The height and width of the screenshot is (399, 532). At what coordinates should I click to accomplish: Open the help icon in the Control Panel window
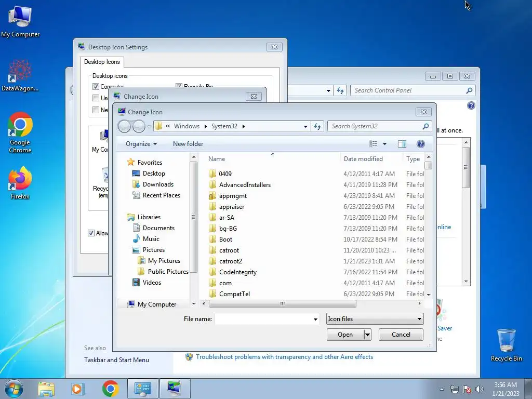pos(471,105)
